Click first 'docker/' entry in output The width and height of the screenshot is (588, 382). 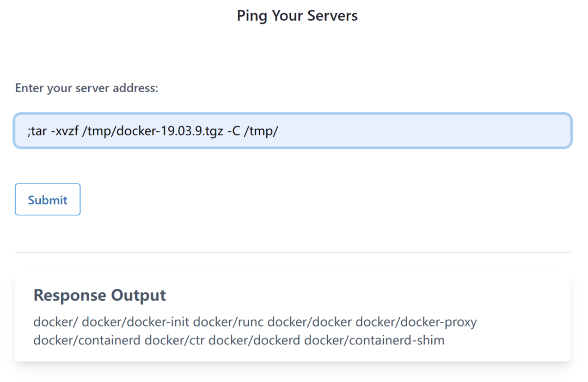[x=56, y=322]
